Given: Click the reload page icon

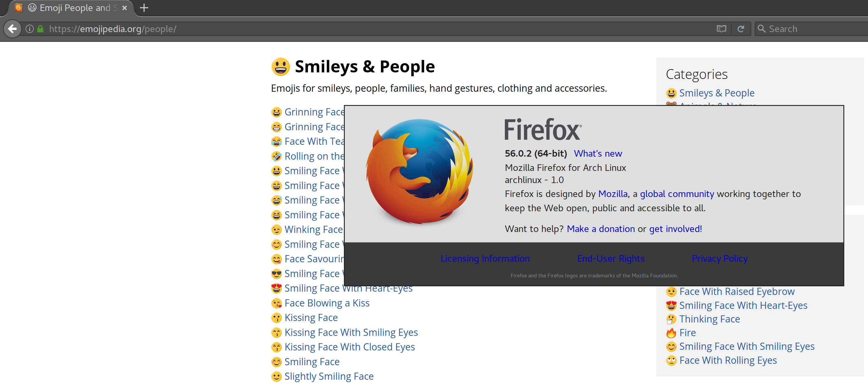Looking at the screenshot, I should tap(741, 29).
